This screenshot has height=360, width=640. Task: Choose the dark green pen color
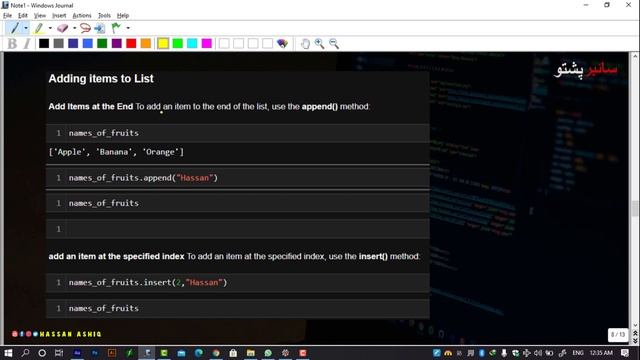[102, 43]
